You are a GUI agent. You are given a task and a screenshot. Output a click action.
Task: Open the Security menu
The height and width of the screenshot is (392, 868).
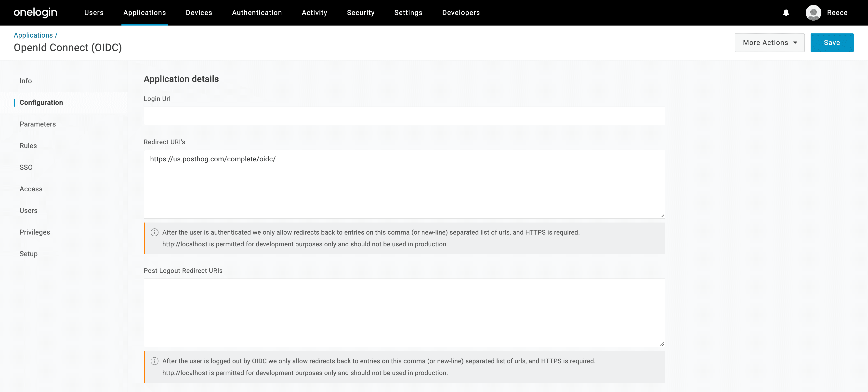(361, 13)
